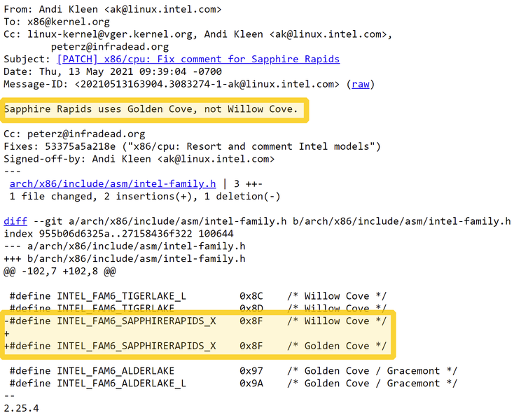Image resolution: width=514 pixels, height=420 pixels.
Task: Click the diff link
Action: pos(15,221)
